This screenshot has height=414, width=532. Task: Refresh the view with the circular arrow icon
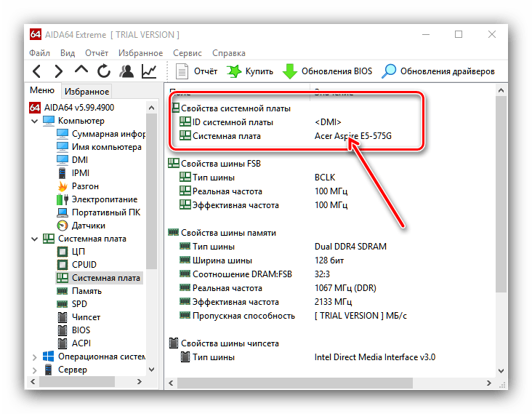(x=104, y=71)
